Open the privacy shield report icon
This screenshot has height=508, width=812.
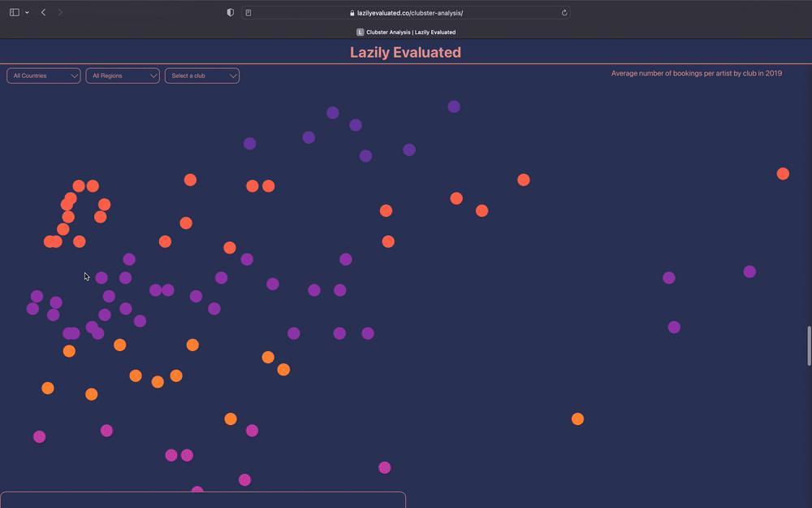coord(231,12)
